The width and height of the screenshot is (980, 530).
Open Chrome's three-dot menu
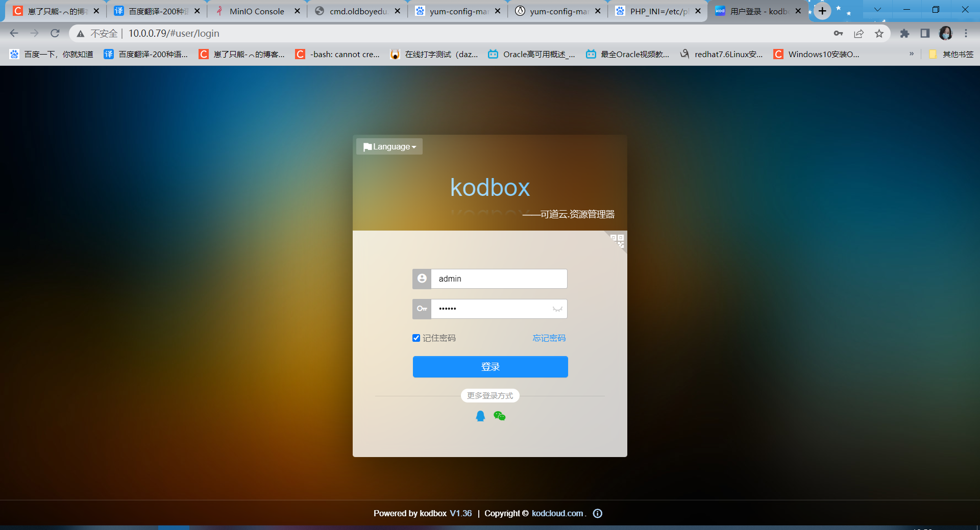(x=966, y=33)
